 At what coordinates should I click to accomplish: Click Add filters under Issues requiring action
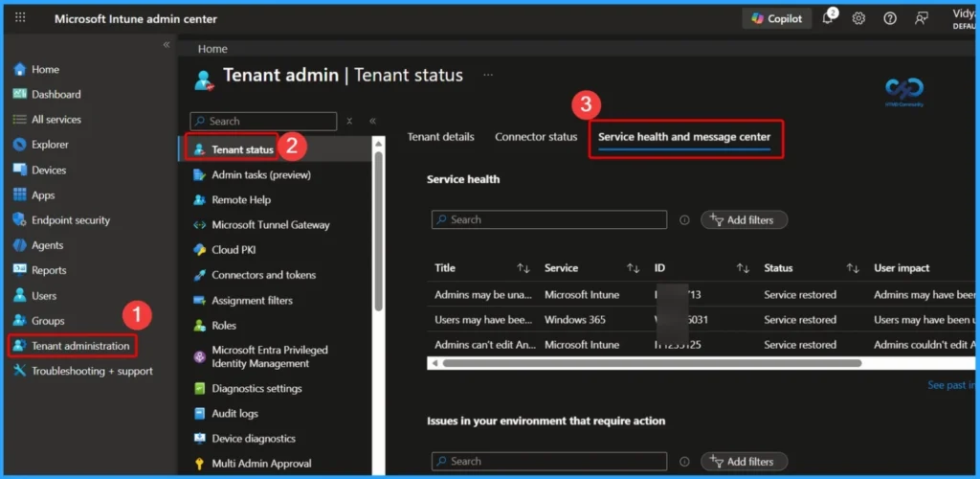[x=744, y=462]
